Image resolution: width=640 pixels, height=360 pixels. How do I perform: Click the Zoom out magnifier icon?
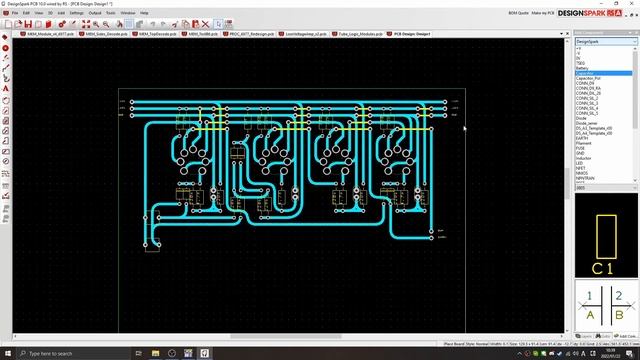tap(106, 24)
